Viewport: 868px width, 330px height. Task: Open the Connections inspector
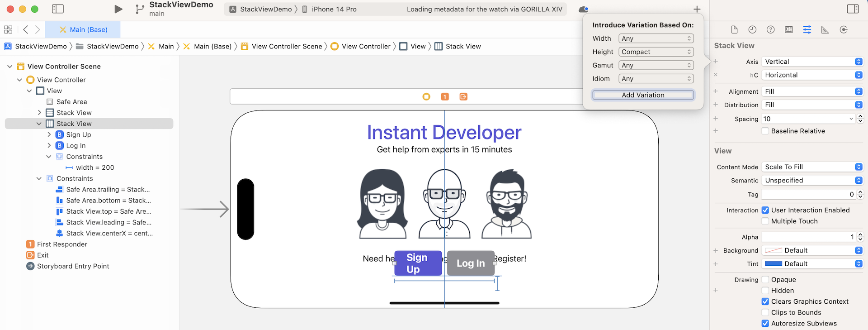pyautogui.click(x=843, y=30)
